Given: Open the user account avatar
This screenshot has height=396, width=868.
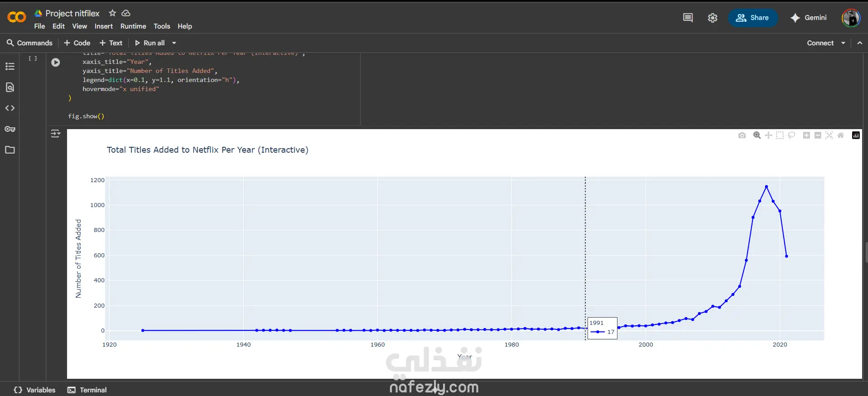Looking at the screenshot, I should [x=851, y=18].
